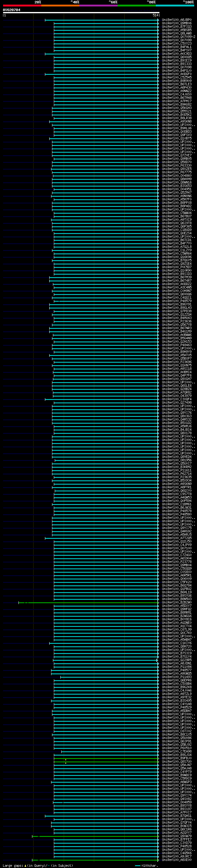197x868 pixels.
Task: Select the label UniRef100_Q229R5
Action: click(177, 660)
